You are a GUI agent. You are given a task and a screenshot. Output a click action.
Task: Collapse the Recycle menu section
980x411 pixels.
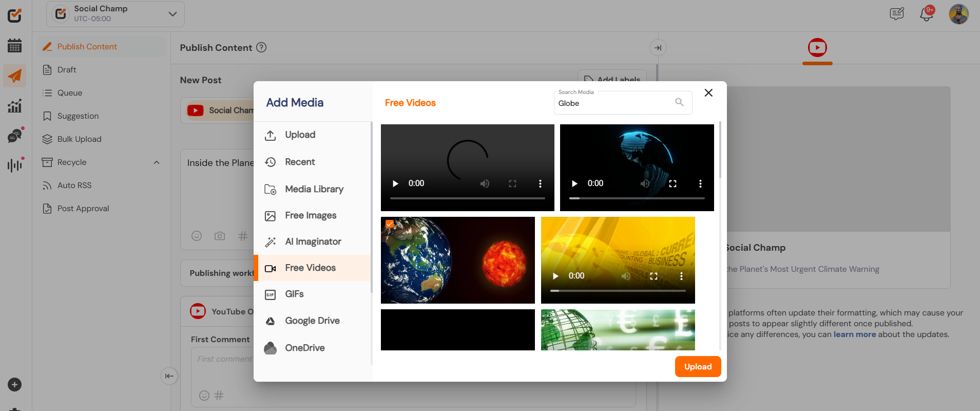point(157,162)
